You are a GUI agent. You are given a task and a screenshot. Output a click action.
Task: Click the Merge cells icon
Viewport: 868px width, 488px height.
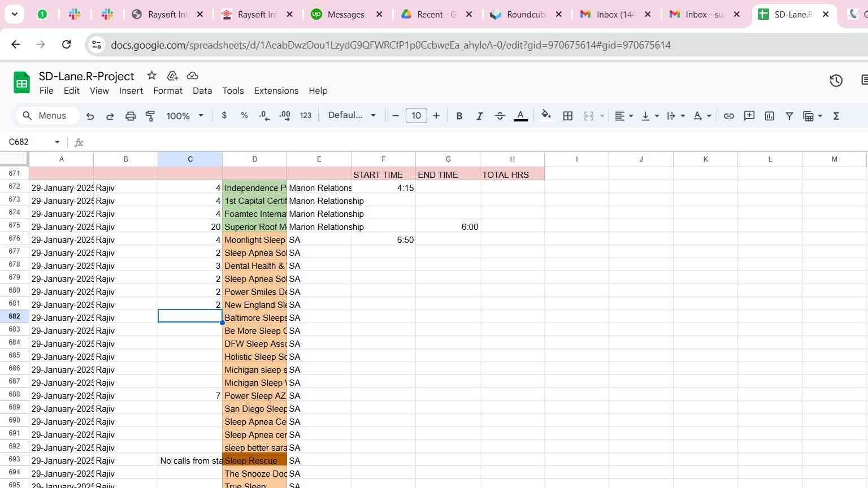589,116
